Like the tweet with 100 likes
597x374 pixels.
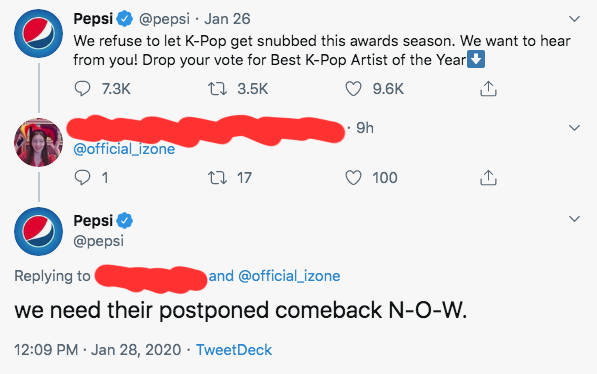point(353,177)
